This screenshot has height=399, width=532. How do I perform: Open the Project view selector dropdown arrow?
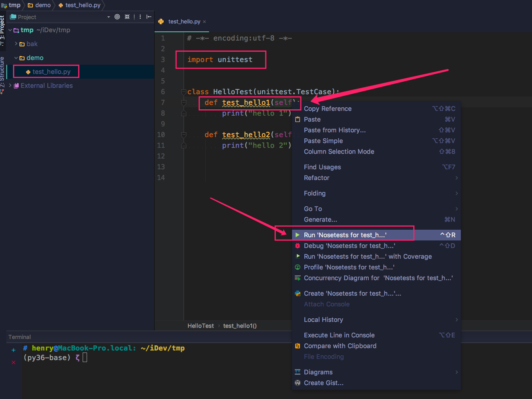(108, 17)
